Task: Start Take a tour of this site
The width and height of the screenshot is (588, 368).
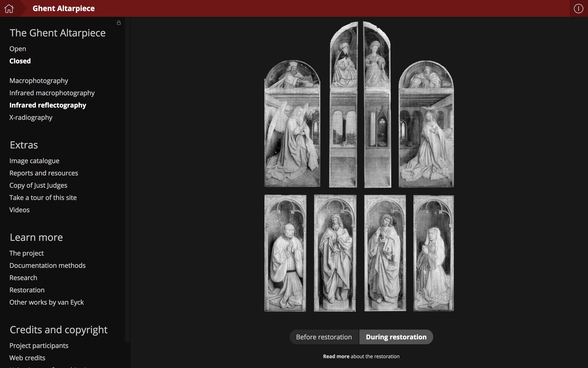Action: pyautogui.click(x=43, y=197)
